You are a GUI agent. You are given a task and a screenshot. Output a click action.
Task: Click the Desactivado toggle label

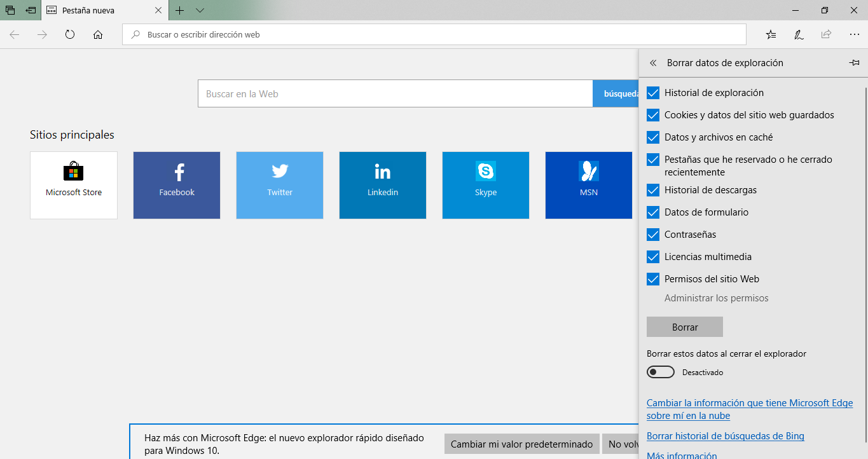point(703,373)
